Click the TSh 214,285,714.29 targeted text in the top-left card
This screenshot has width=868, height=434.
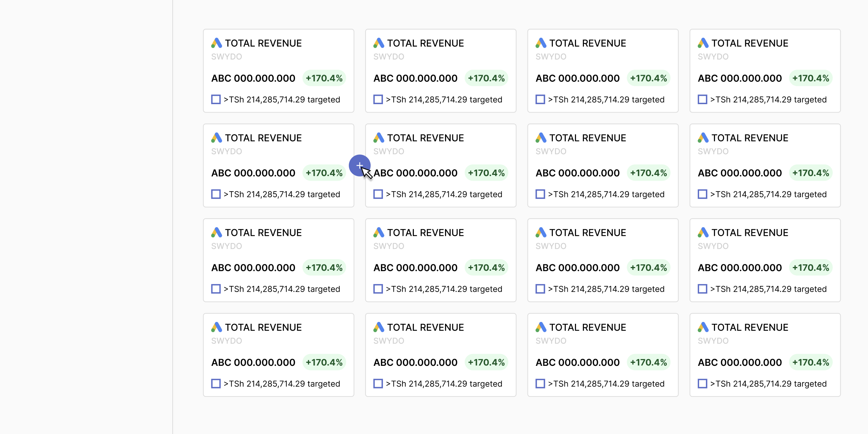[x=282, y=100]
